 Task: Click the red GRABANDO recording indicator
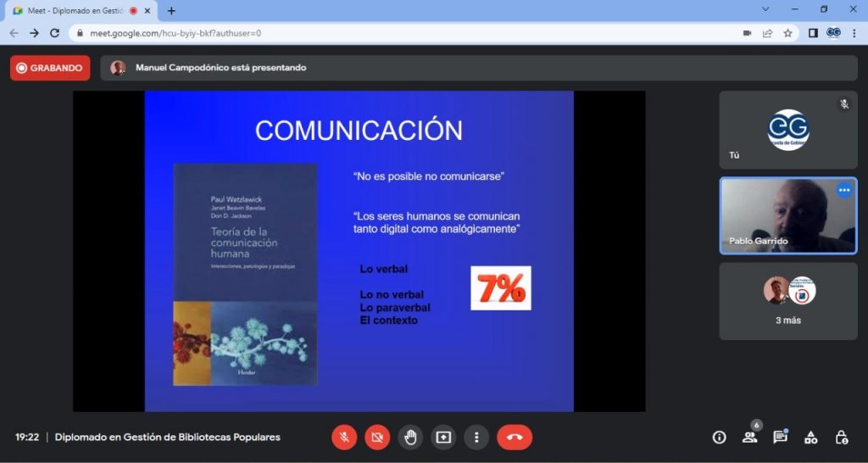click(x=50, y=68)
